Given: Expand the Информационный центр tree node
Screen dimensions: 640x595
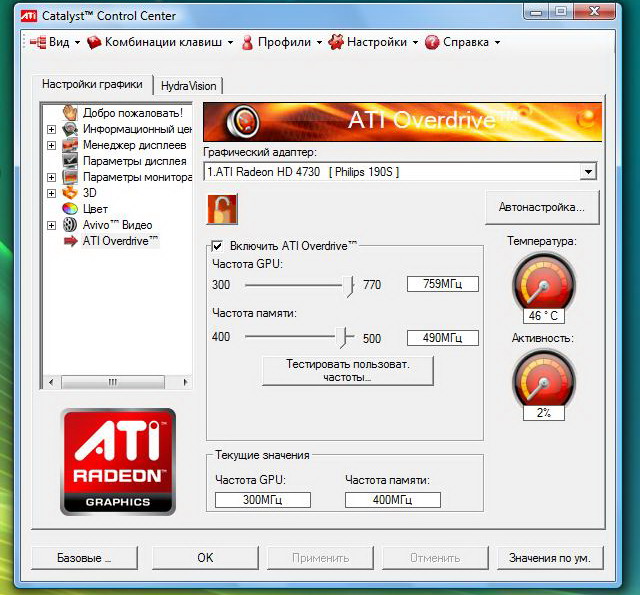Looking at the screenshot, I should [51, 129].
